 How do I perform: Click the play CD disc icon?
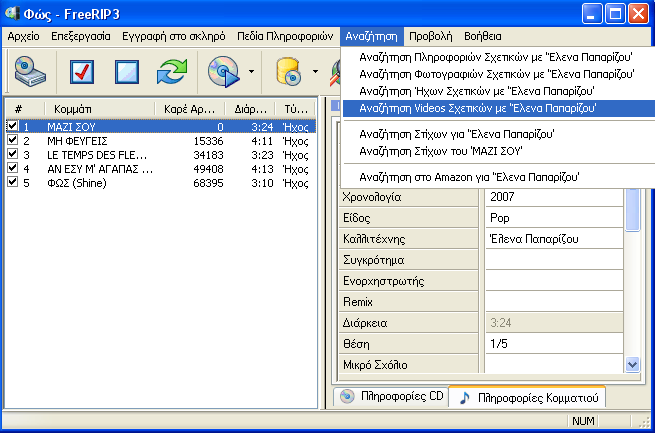tap(223, 71)
